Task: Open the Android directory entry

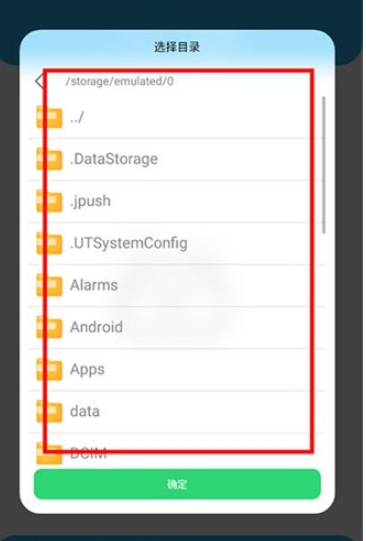Action: (177, 327)
